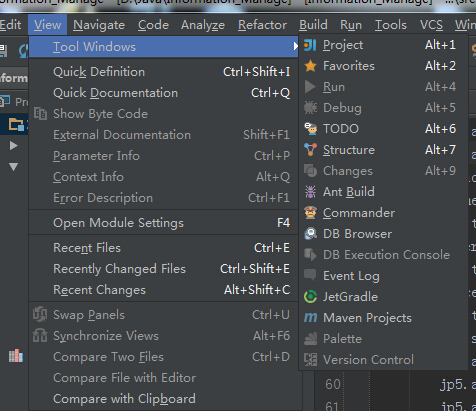Select the Structure tool window icon
This screenshot has height=411, width=476.
(x=310, y=150)
